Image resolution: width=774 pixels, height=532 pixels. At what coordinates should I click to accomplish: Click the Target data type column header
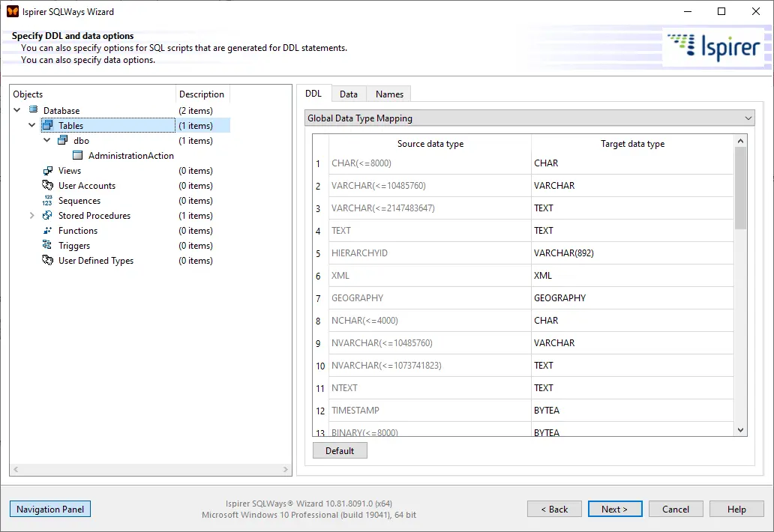632,144
